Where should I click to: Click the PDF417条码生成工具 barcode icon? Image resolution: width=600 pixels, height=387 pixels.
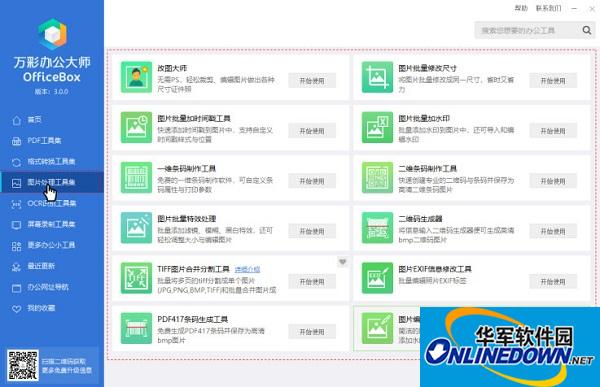tap(136, 328)
